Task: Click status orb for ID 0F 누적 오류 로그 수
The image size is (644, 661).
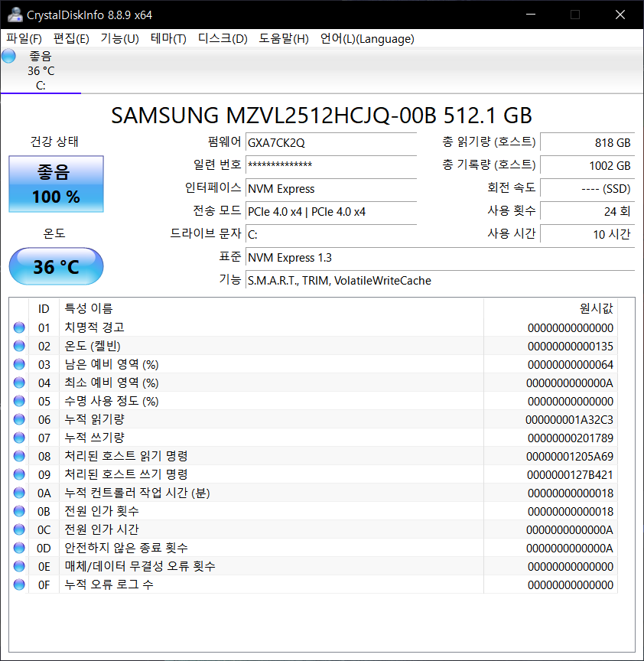Action: (19, 584)
